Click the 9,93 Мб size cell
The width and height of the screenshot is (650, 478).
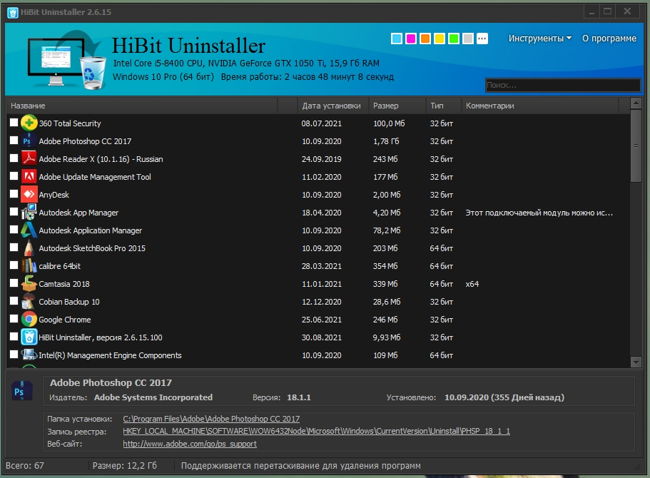pos(386,337)
